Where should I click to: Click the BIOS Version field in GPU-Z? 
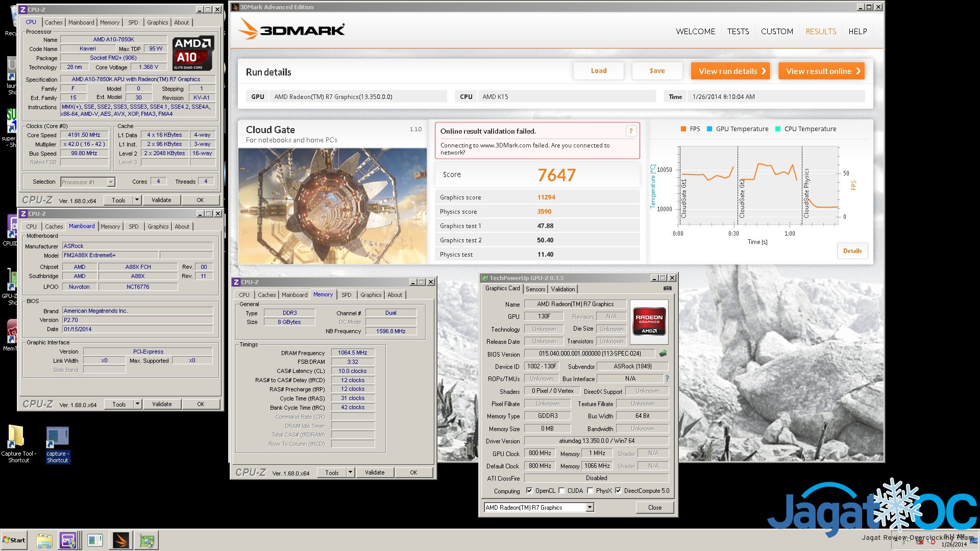[x=590, y=354]
